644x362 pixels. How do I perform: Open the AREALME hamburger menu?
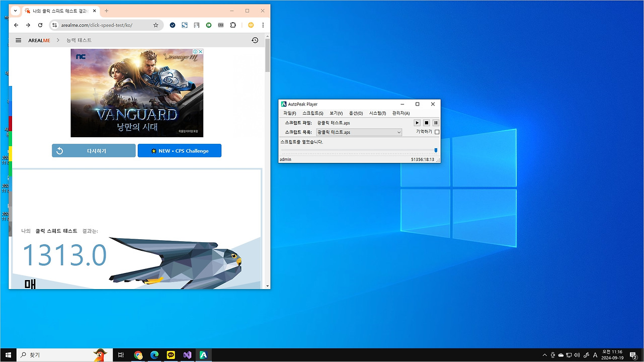tap(19, 40)
